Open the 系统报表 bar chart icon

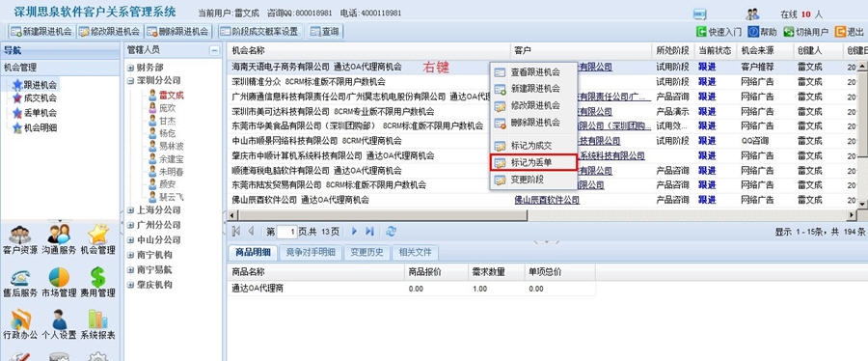click(98, 319)
